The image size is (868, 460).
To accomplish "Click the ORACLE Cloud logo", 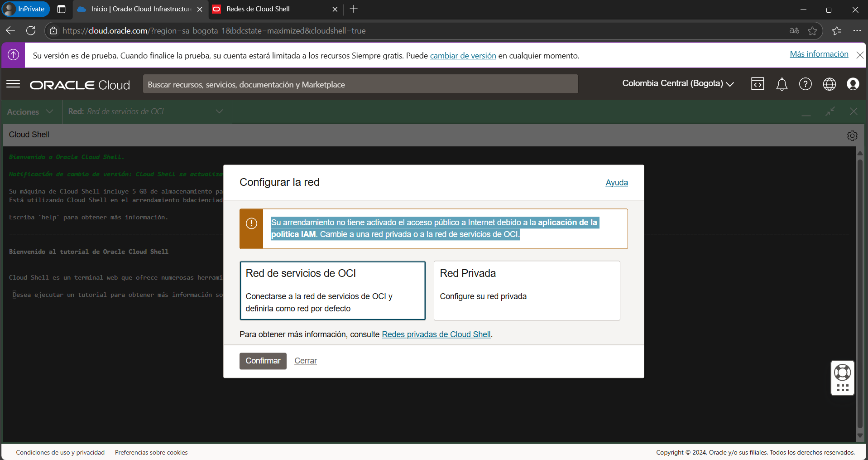I will click(x=80, y=85).
